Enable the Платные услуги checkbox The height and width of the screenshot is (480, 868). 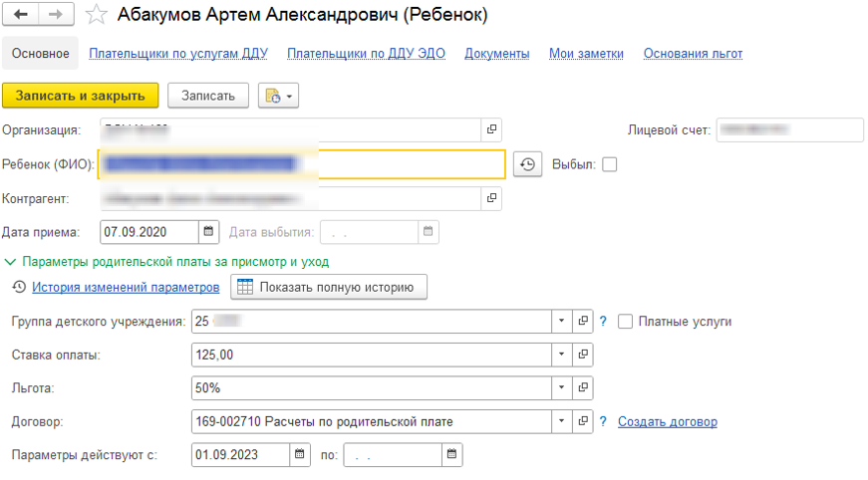[x=626, y=321]
